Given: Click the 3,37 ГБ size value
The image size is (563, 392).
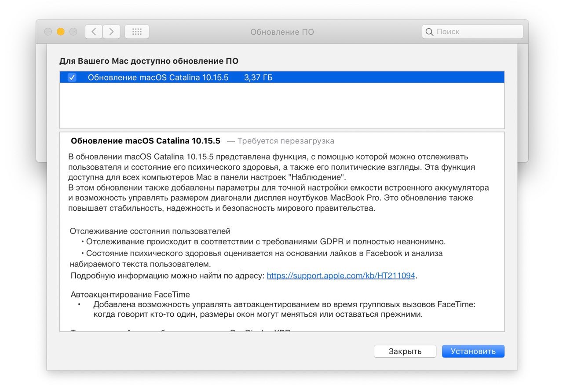Looking at the screenshot, I should pyautogui.click(x=258, y=77).
